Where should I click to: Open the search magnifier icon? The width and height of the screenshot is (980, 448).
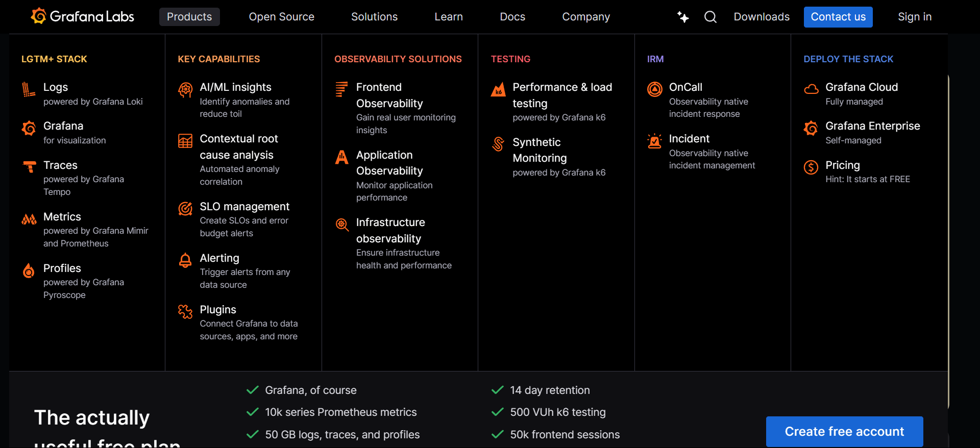710,17
